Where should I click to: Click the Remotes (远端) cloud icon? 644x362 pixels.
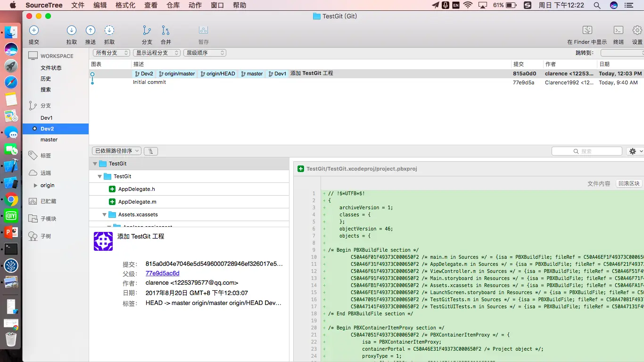click(x=33, y=173)
